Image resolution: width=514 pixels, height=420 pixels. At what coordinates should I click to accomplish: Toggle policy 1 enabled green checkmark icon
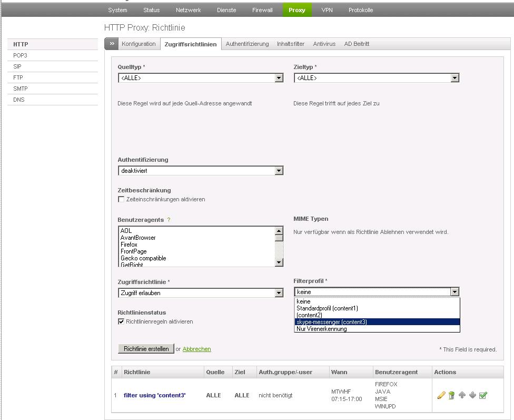coord(483,395)
